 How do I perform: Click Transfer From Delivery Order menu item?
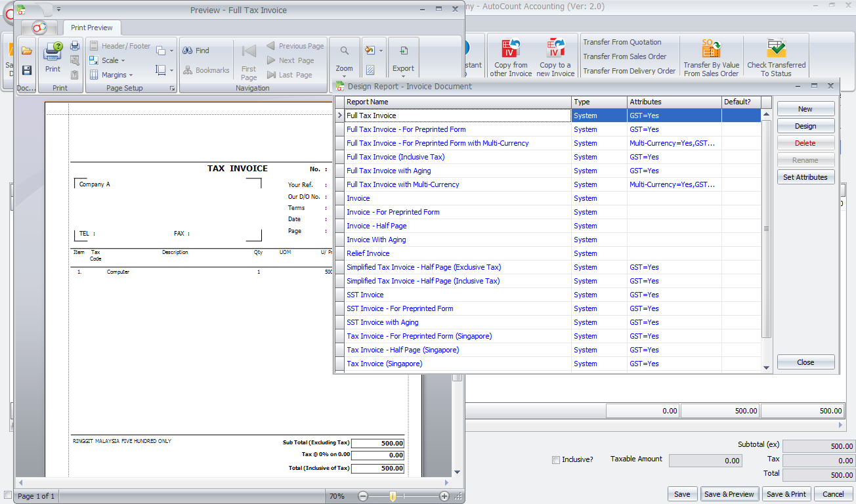click(629, 71)
